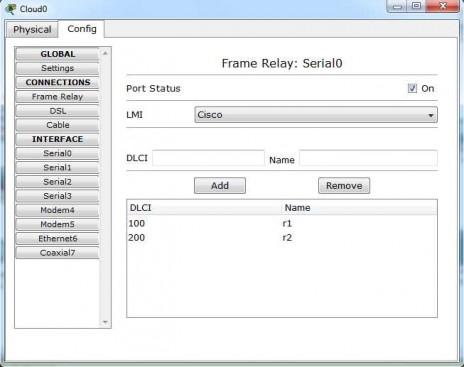The height and width of the screenshot is (367, 464).
Task: Click the INTERFACE header button
Action: pos(57,139)
